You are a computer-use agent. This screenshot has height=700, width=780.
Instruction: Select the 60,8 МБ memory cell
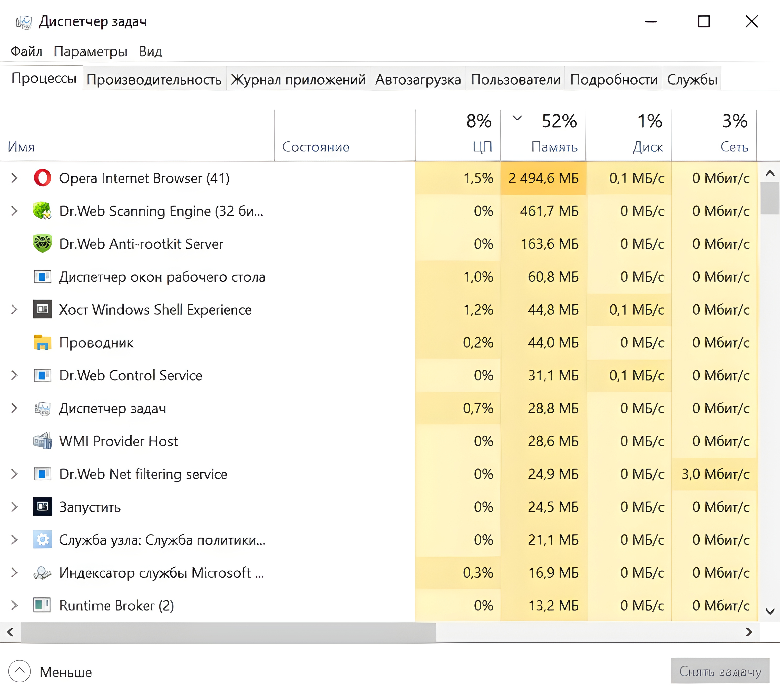click(x=543, y=277)
